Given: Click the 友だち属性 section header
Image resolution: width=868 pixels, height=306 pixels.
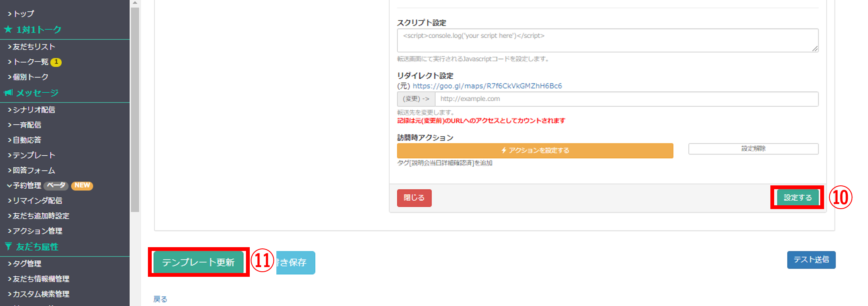Looking at the screenshot, I should tap(37, 247).
